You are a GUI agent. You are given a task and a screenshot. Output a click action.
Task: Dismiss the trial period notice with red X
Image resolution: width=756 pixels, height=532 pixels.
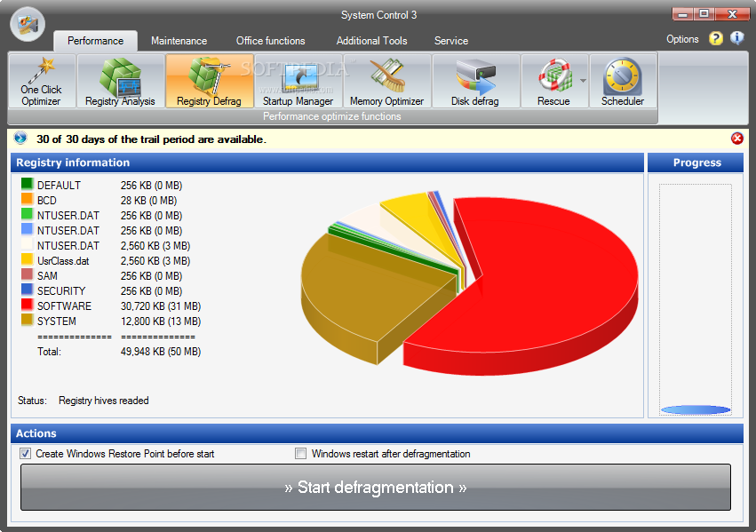click(x=737, y=139)
